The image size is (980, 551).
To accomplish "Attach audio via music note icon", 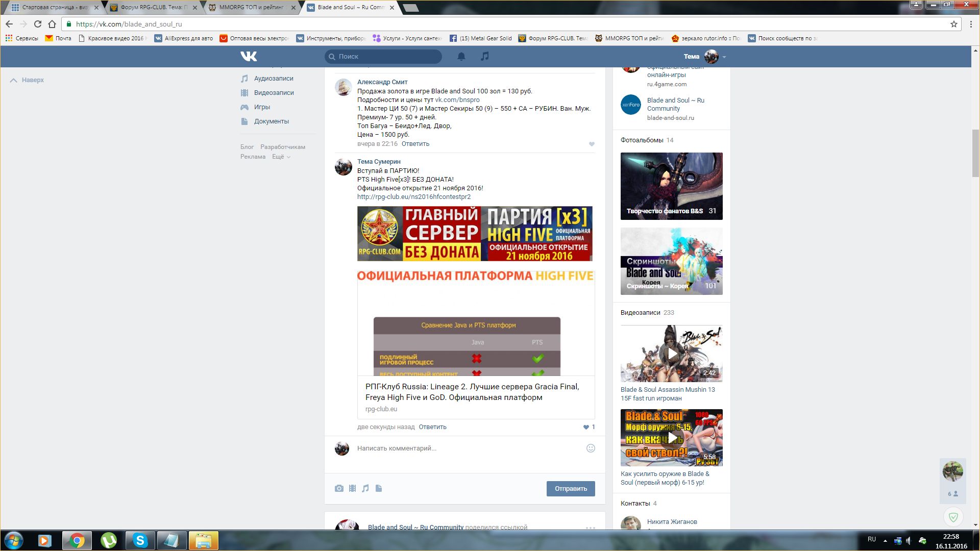I will (365, 489).
